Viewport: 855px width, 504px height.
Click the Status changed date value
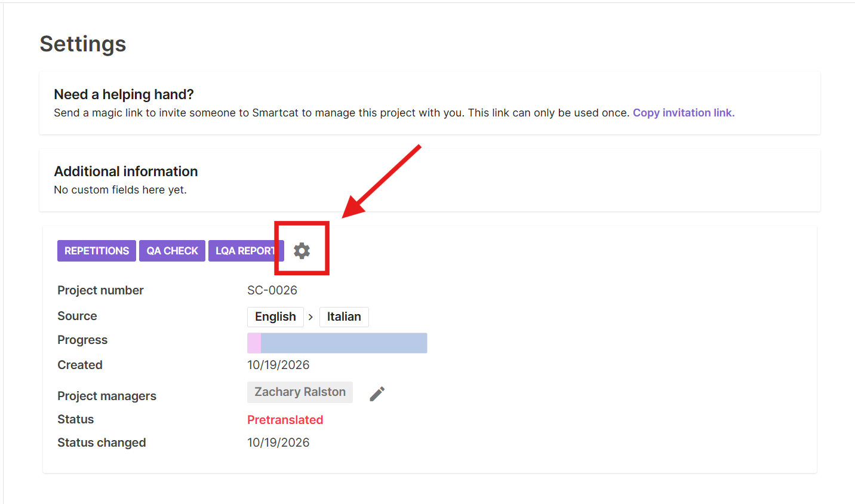pos(278,442)
